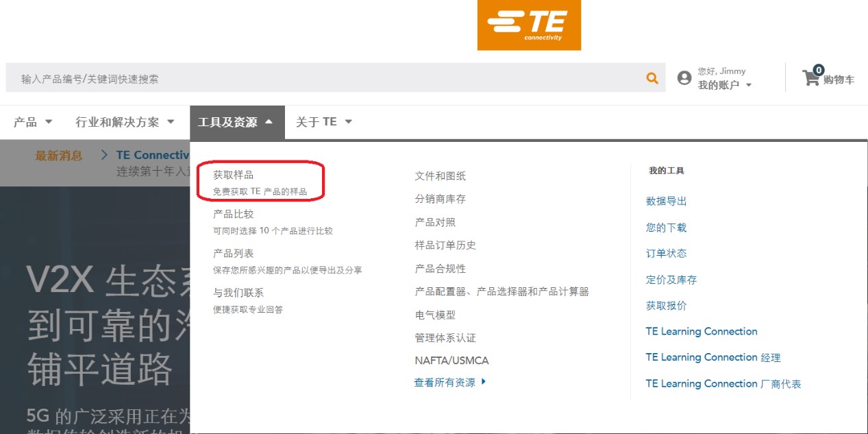
Task: Open the 关于 TE menu
Action: (x=324, y=122)
